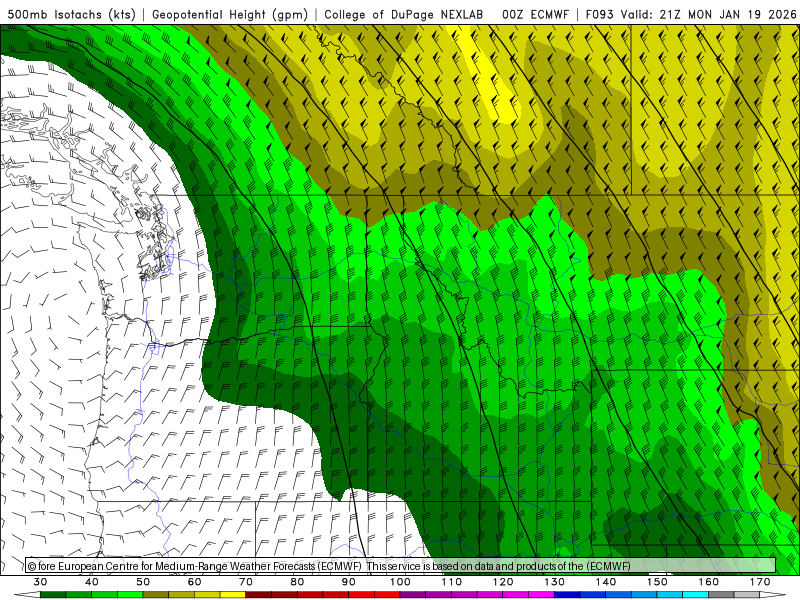Click the 160 label on the color scale
Screen dimensions: 800x600
709,582
